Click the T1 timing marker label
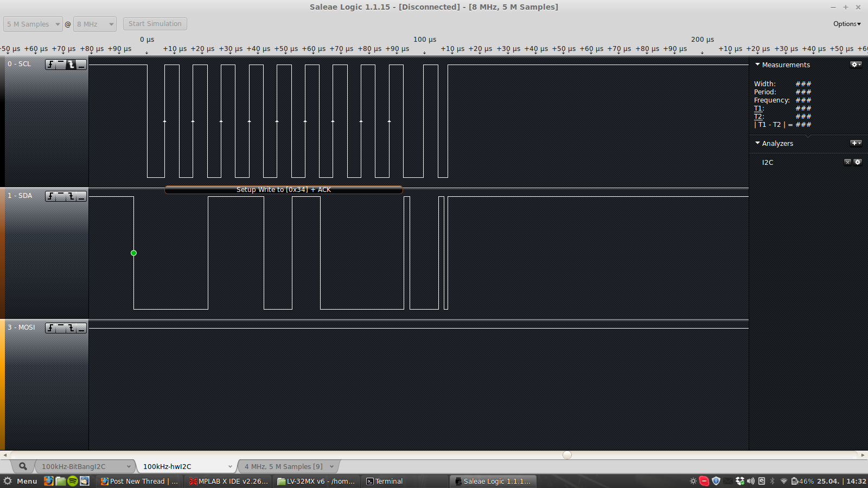Image resolution: width=868 pixels, height=488 pixels. (x=758, y=108)
